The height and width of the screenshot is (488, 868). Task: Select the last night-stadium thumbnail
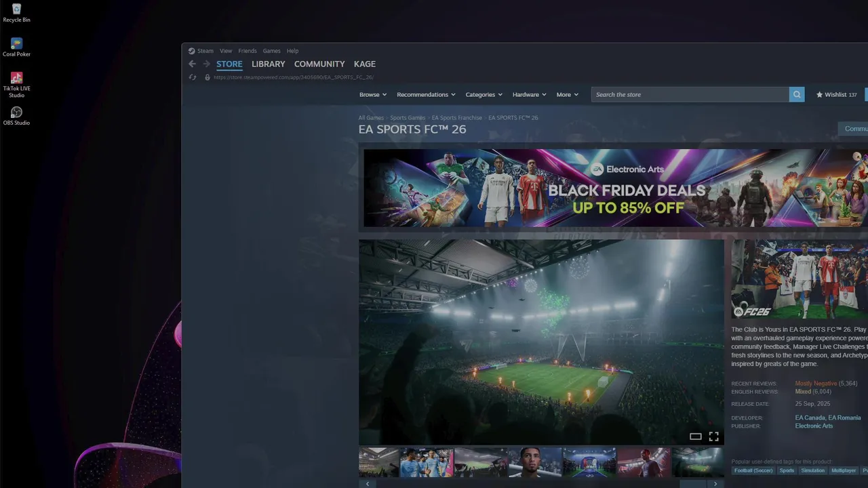tap(698, 462)
